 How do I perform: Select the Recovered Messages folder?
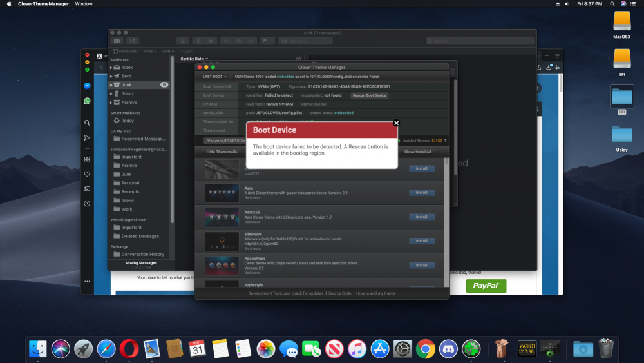(x=140, y=139)
